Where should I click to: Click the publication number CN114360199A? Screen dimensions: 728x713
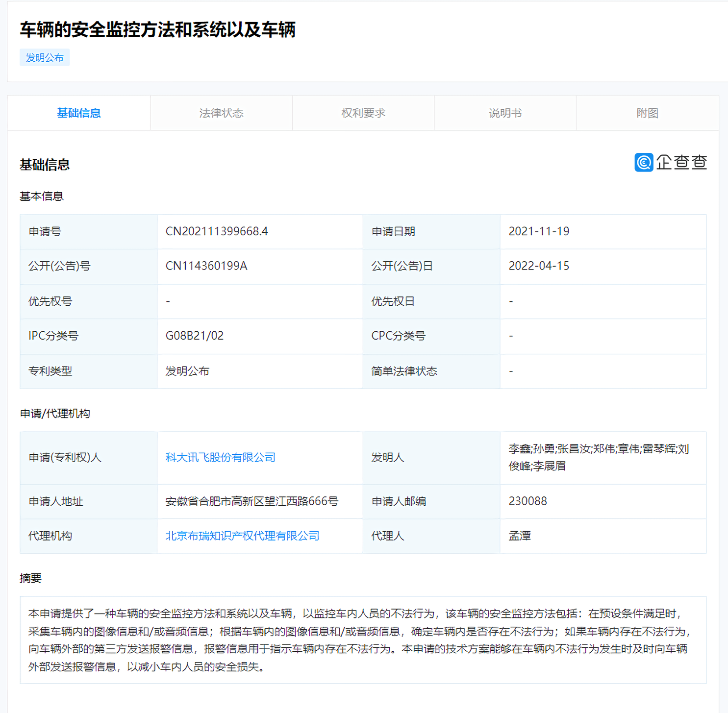click(x=206, y=266)
